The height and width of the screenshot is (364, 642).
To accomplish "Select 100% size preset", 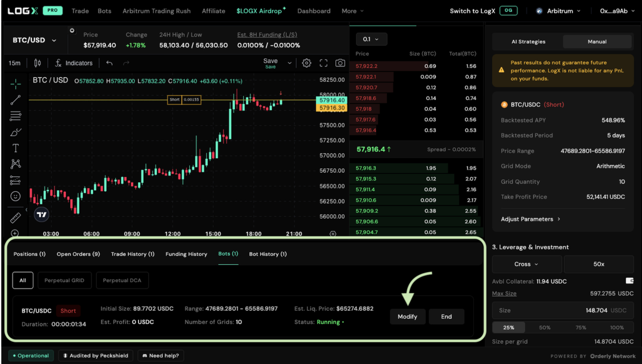I will 617,327.
